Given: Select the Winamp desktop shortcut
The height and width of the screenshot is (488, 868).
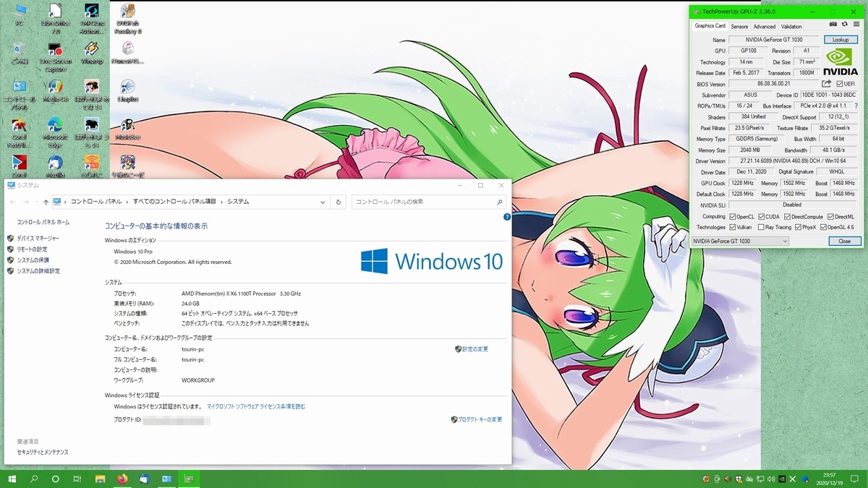Looking at the screenshot, I should [91, 53].
